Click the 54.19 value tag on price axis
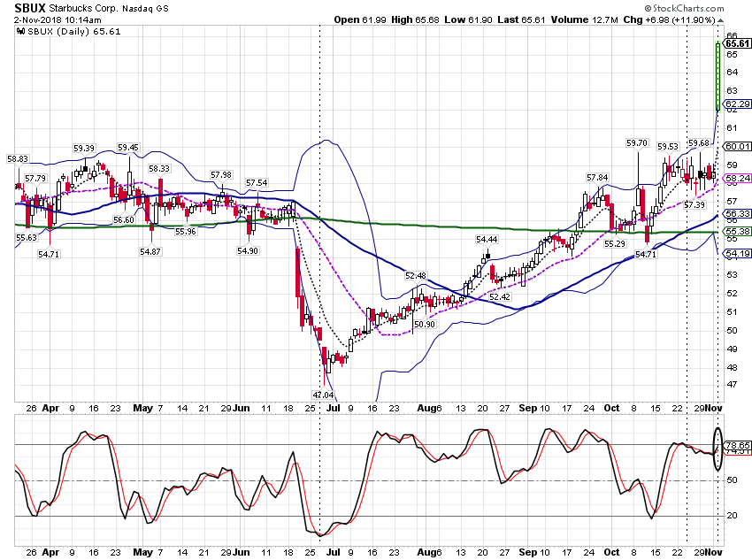752x560 pixels. tap(738, 253)
